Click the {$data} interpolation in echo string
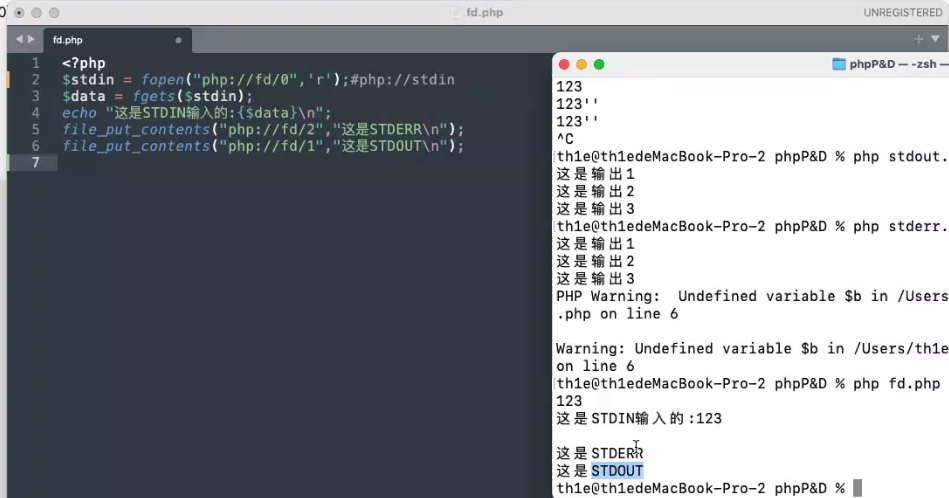Screen dimensions: 949x498 tap(268, 113)
